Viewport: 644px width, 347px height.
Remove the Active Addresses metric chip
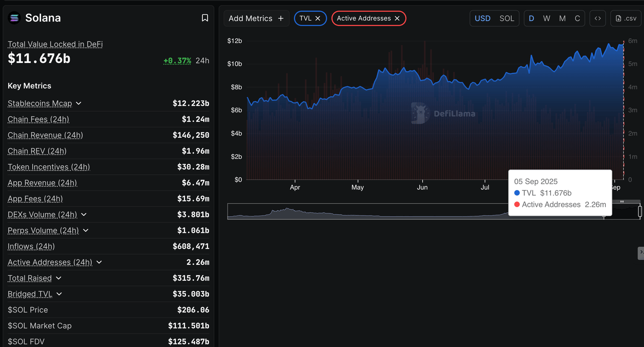(x=397, y=18)
